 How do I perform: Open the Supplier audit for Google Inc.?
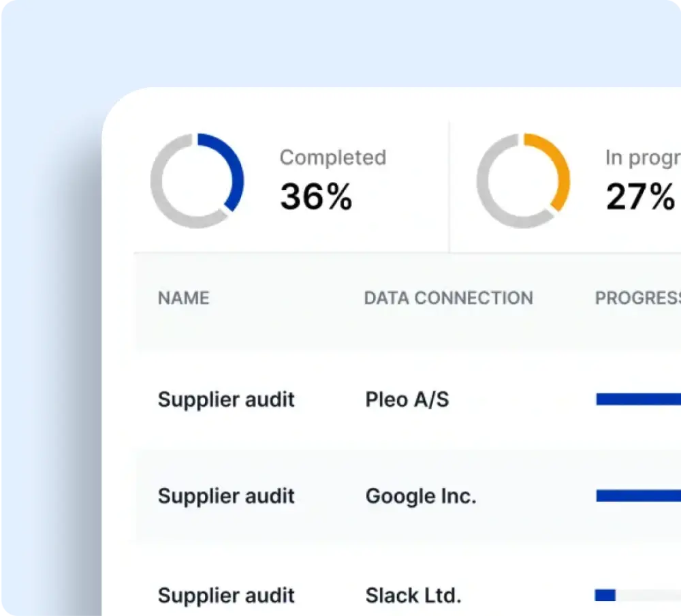pyautogui.click(x=226, y=496)
